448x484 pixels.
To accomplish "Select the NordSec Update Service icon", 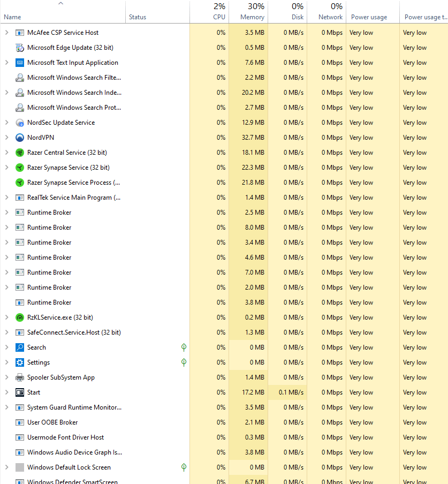I will (x=20, y=123).
